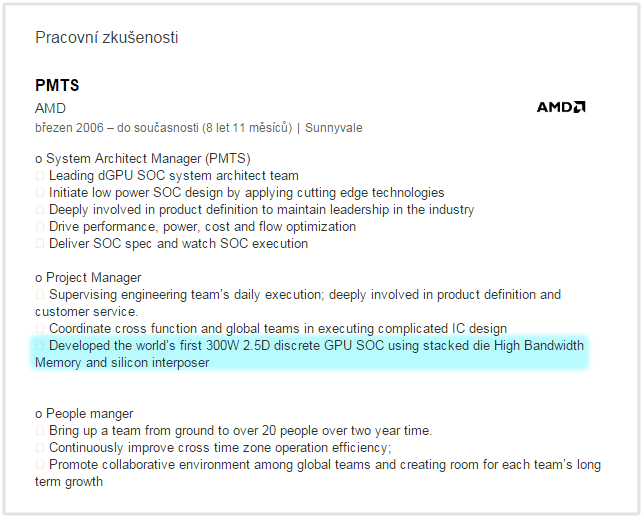Click the bullet box before Deliver SOC spec
Viewport: 643px width, 518px height.
click(x=40, y=244)
